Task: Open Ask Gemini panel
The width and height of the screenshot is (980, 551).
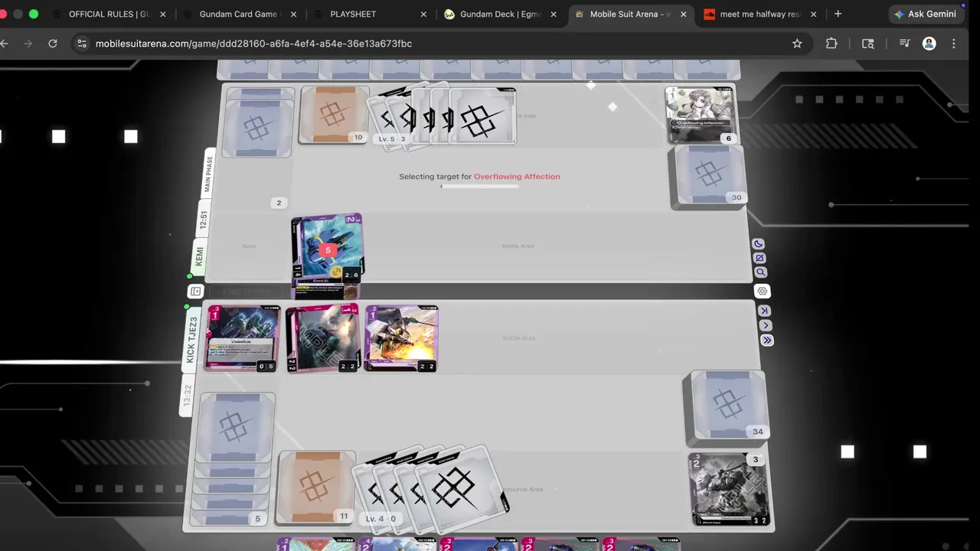Action: tap(924, 14)
